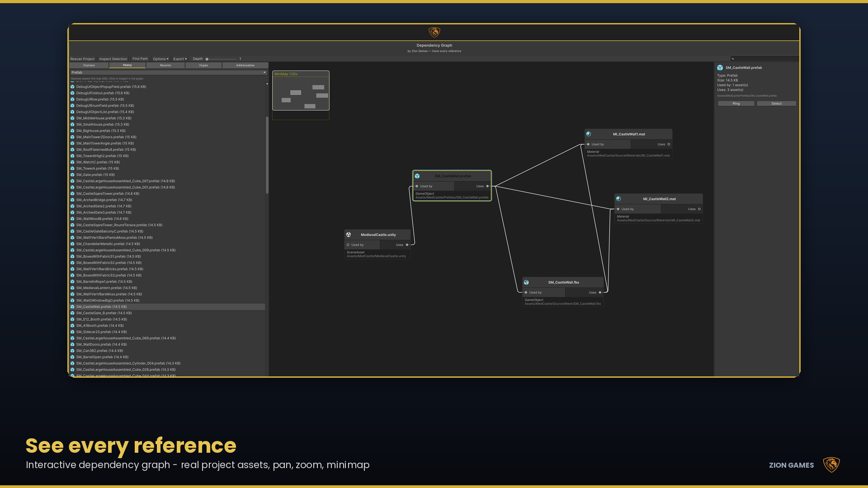Click the MiniMap 1.00x panel
Image resolution: width=868 pixels, height=488 pixels.
(x=301, y=90)
